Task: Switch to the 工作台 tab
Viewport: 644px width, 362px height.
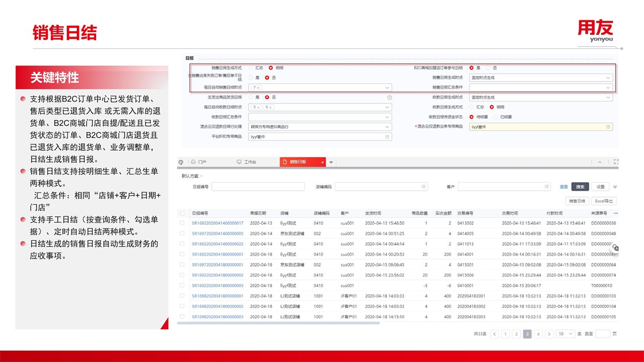Action: point(247,162)
